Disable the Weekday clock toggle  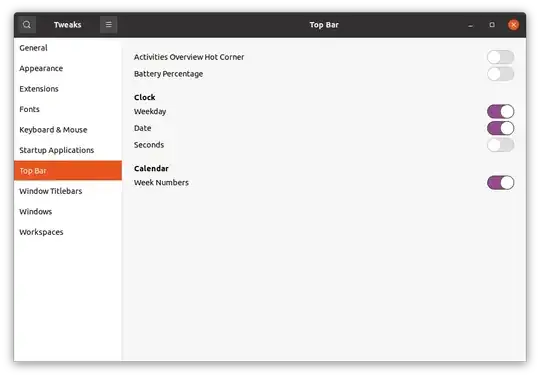click(x=500, y=112)
